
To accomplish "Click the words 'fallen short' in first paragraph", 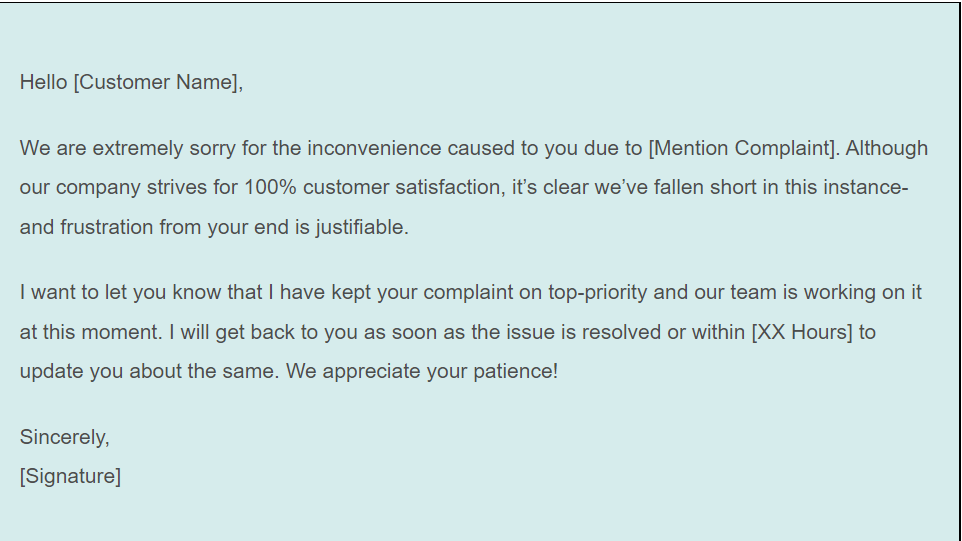I will pyautogui.click(x=705, y=187).
